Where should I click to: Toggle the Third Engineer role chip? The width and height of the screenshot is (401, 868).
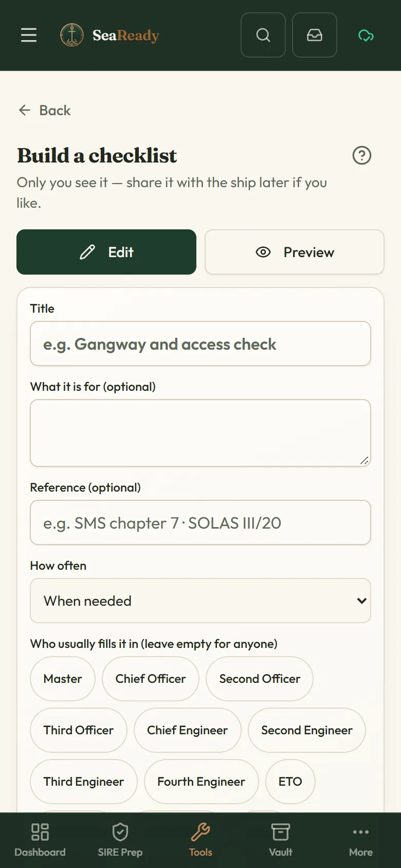coord(84,782)
